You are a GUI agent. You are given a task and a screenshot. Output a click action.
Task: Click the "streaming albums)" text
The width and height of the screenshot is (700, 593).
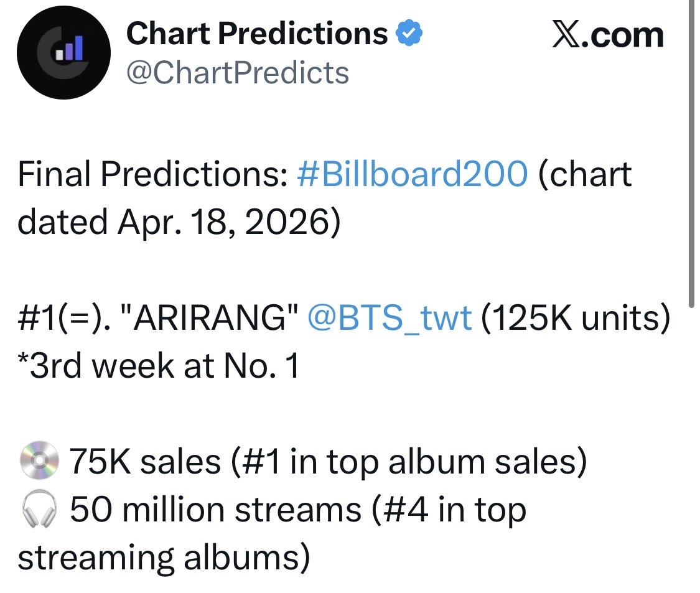[x=164, y=558]
